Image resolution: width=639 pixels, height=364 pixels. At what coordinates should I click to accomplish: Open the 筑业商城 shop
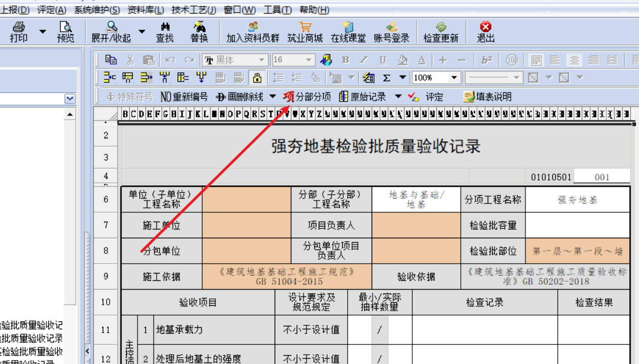(305, 32)
